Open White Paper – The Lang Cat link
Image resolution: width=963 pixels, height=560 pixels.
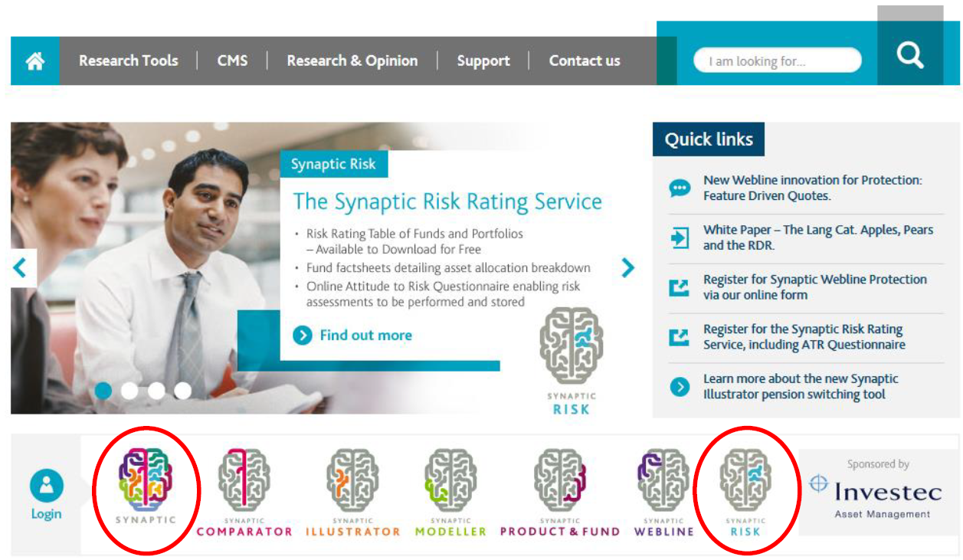point(818,237)
